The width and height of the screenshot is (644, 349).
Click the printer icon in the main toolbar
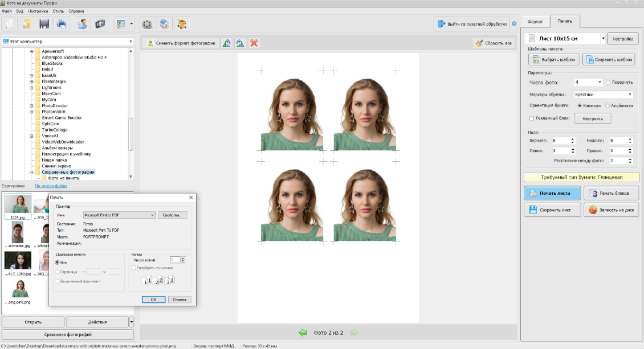point(62,24)
